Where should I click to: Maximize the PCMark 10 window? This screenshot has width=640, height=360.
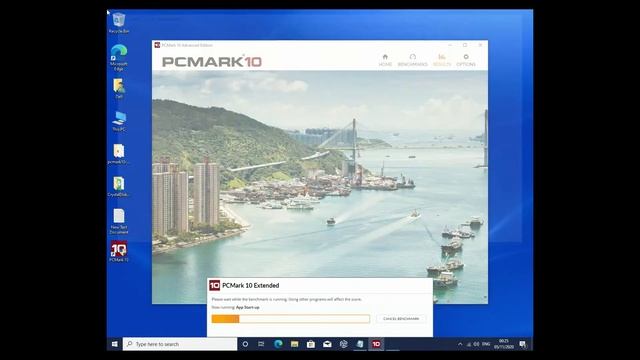pos(465,45)
